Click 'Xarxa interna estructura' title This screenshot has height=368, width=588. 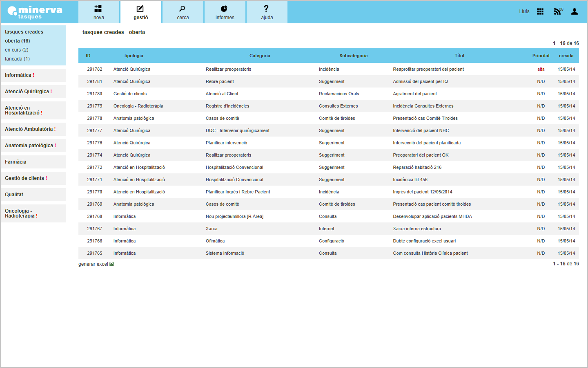click(x=417, y=229)
